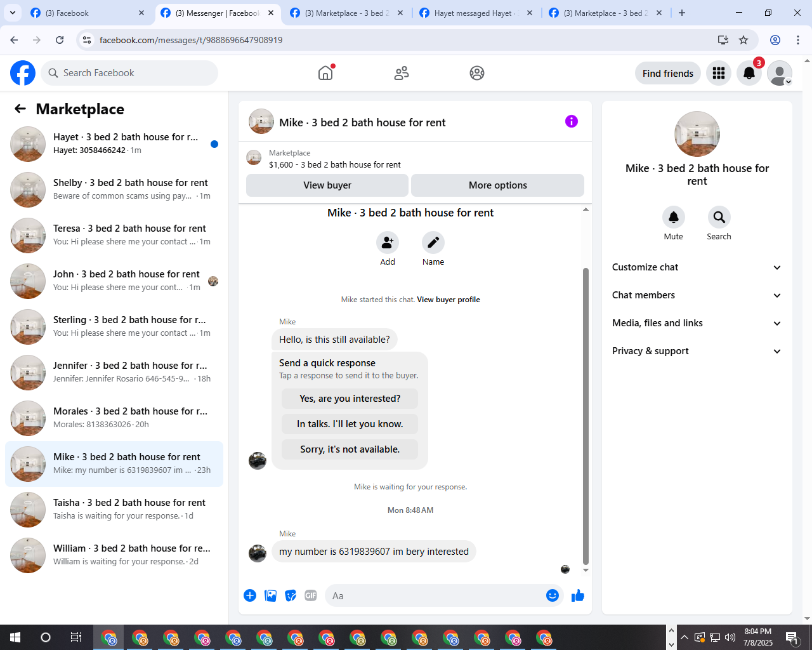Open the Sterling conversation

pyautogui.click(x=114, y=327)
